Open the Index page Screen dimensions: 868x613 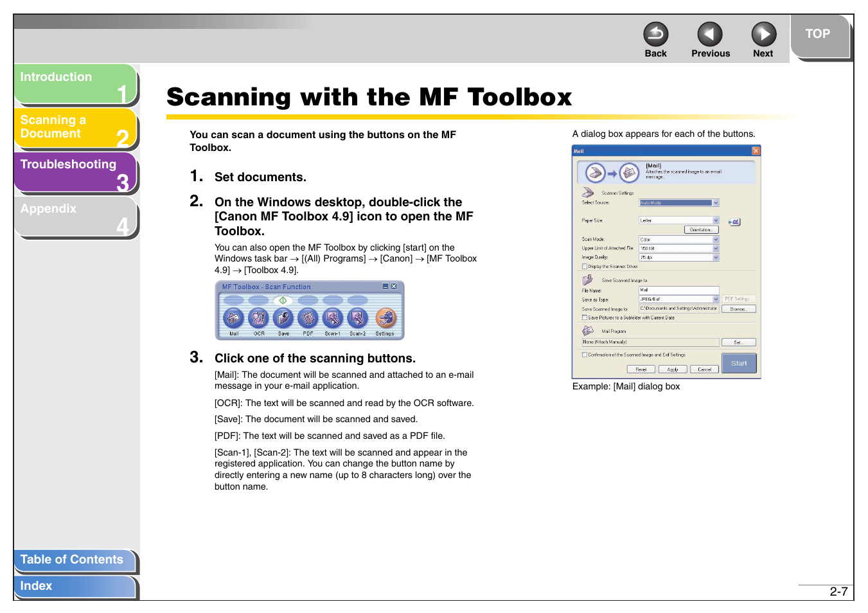tap(75, 587)
